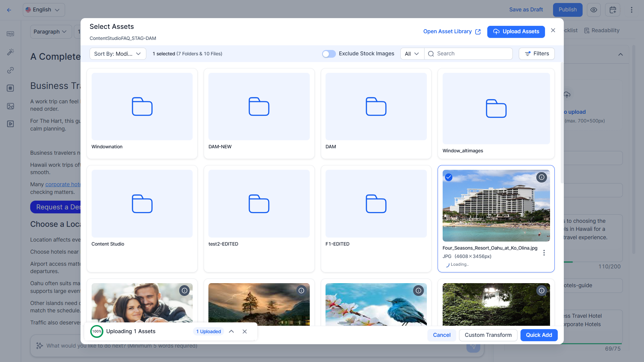Open the video sidebar tool

click(x=10, y=124)
